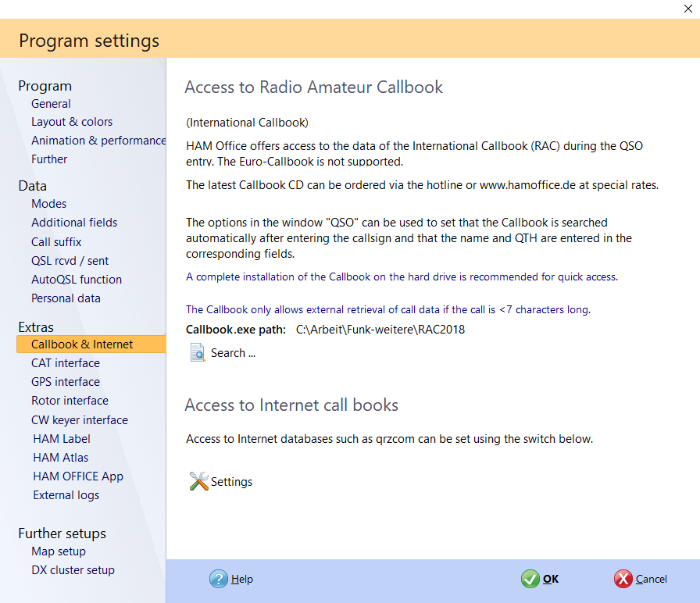Open Additional fields settings
The height and width of the screenshot is (603, 700).
[74, 223]
